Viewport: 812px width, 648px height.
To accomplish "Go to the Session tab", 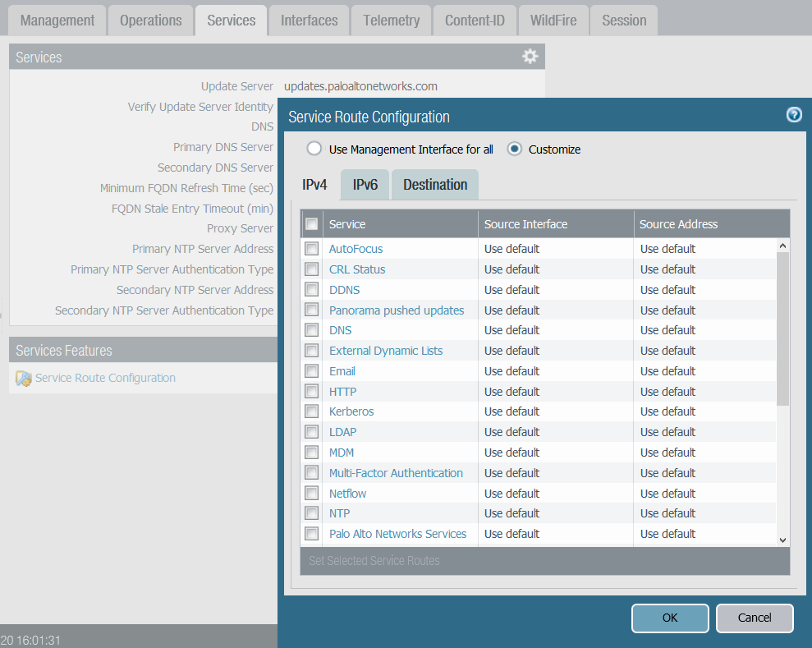I will (624, 21).
